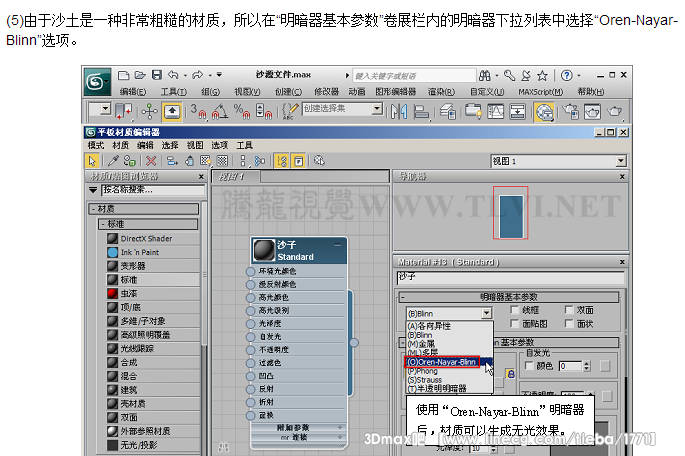Click the red X delete icon
This screenshot has height=456, width=685.
151,160
